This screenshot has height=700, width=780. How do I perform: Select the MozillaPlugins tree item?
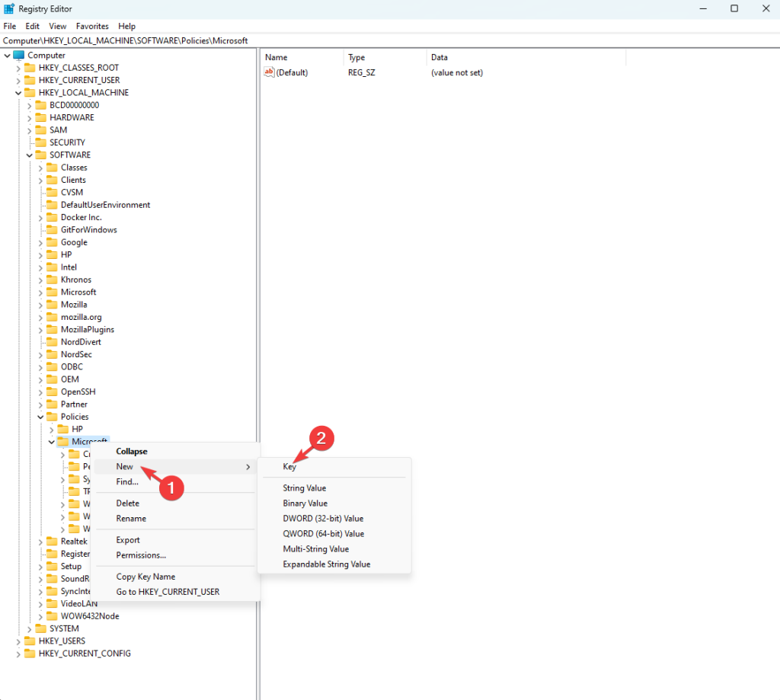(x=88, y=329)
